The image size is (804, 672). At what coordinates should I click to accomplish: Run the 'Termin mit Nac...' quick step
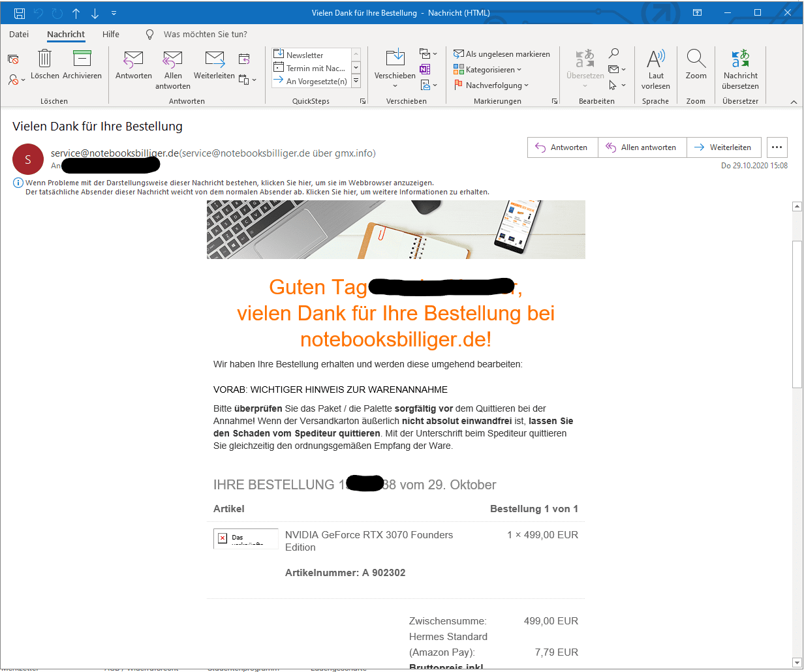[x=311, y=68]
